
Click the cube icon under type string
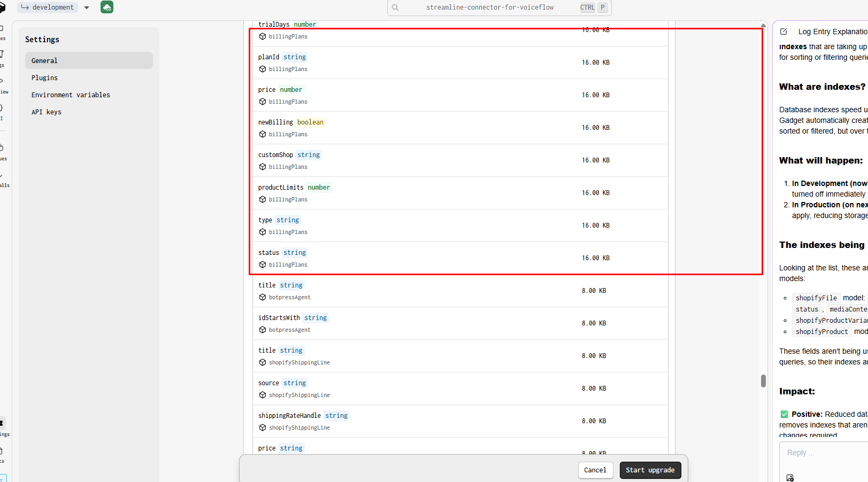(263, 232)
